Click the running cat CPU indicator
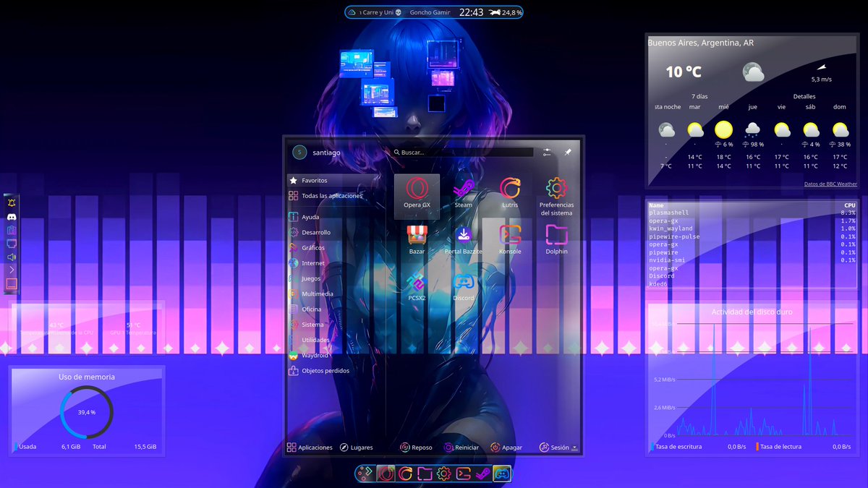868x488 pixels. coord(494,12)
